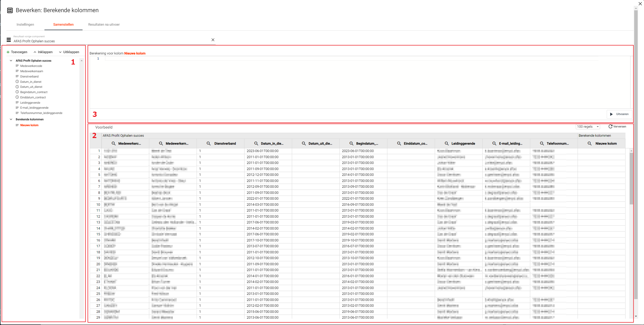This screenshot has width=644, height=325.
Task: Switch to the Instellingen tab
Action: 25,25
